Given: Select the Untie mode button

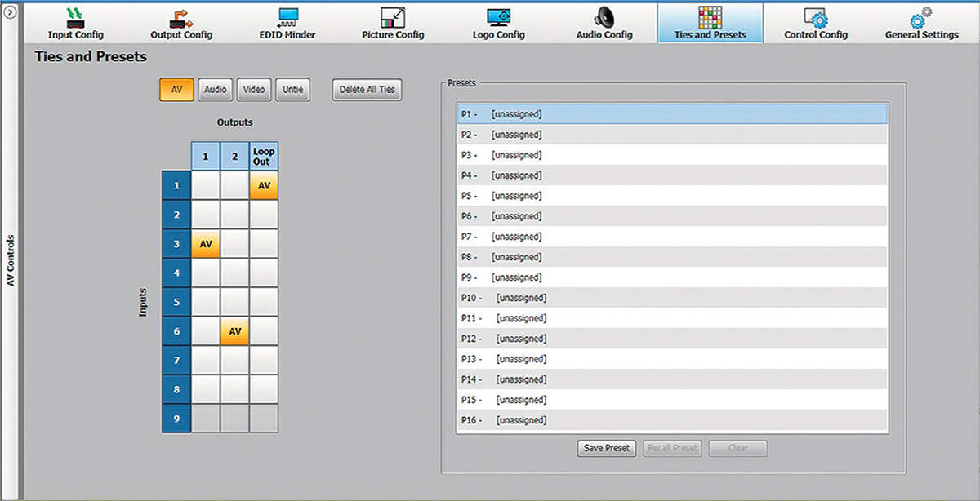Looking at the screenshot, I should click(x=292, y=90).
